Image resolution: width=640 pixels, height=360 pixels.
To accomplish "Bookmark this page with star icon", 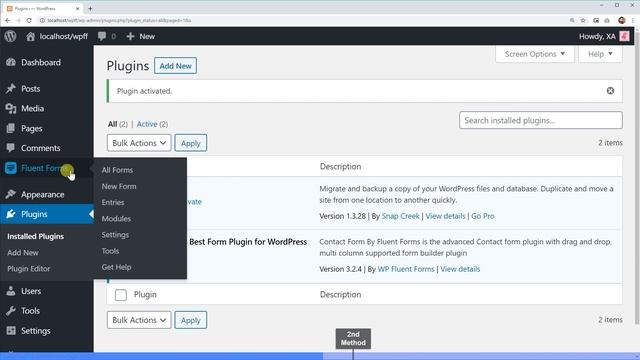I will point(583,20).
